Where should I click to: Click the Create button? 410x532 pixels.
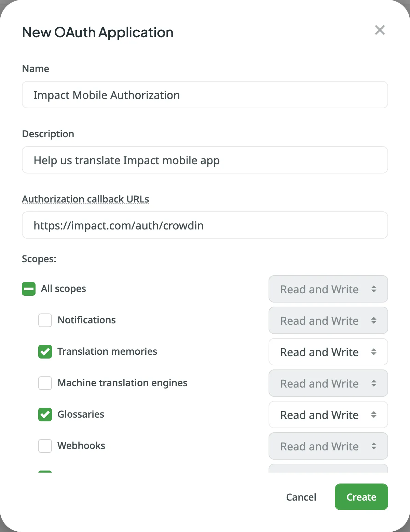click(x=361, y=497)
